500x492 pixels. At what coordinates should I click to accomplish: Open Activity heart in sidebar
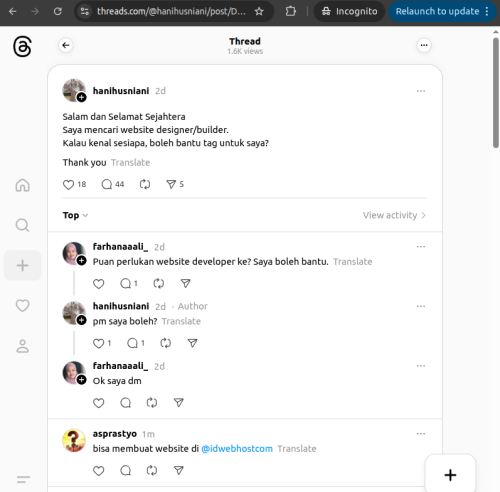point(23,306)
